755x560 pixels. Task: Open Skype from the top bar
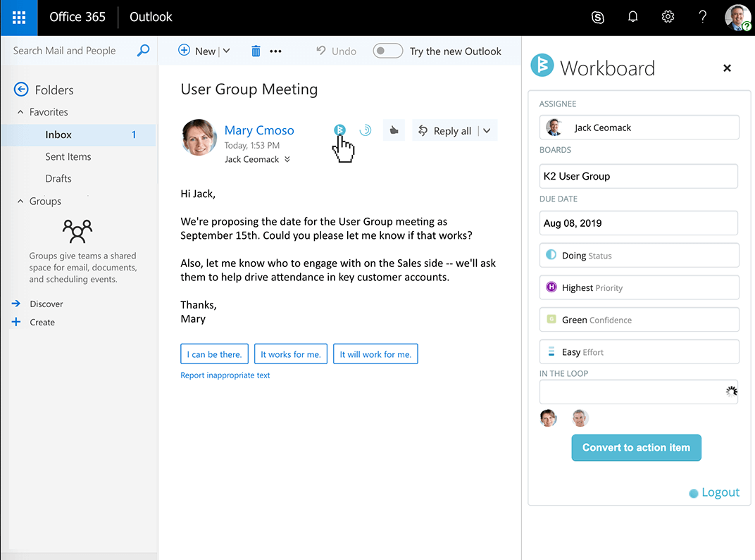click(x=597, y=18)
